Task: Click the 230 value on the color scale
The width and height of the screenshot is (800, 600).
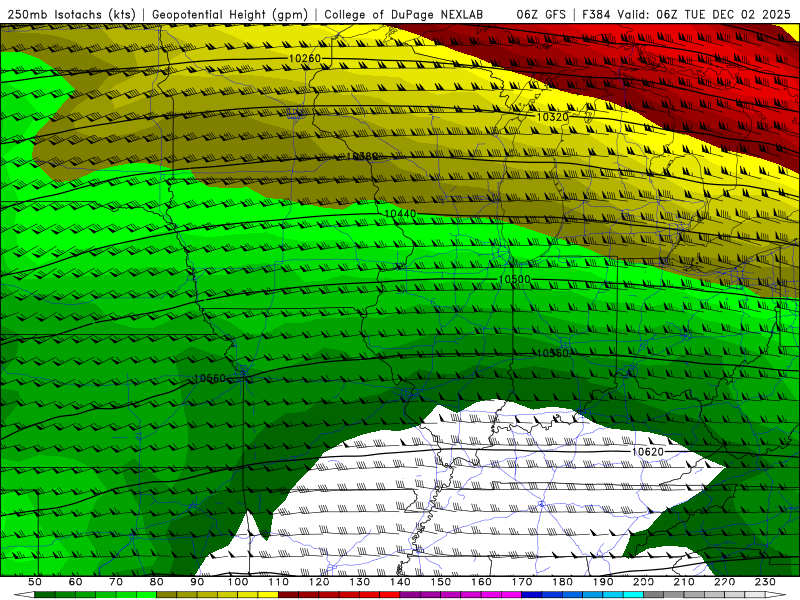Action: pyautogui.click(x=765, y=582)
